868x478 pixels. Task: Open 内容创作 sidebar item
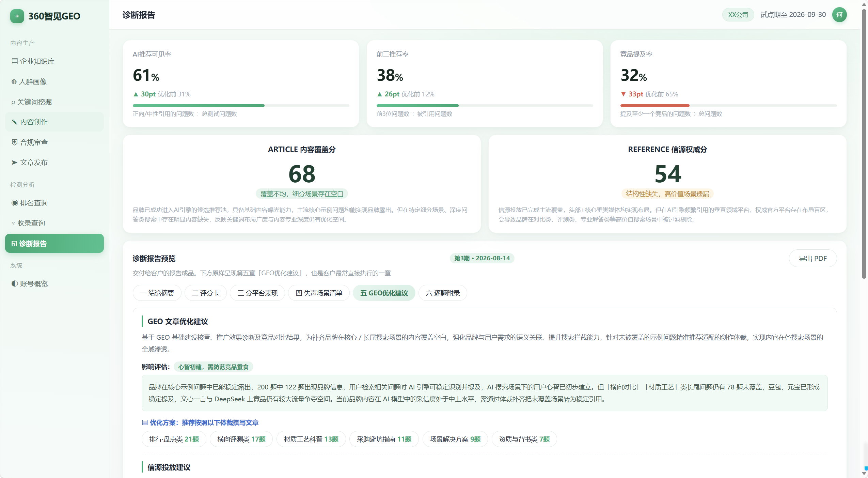coord(54,122)
